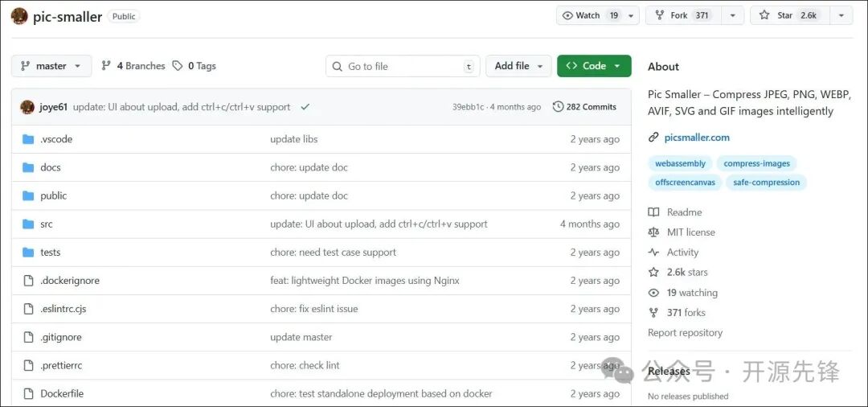868x407 pixels.
Task: Expand the master branch dropdown
Action: 51,66
